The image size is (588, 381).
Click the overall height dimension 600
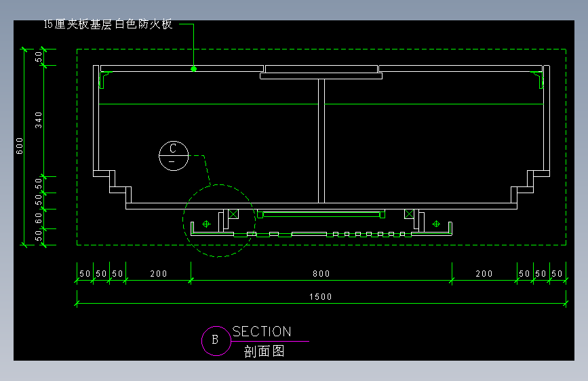click(x=20, y=146)
